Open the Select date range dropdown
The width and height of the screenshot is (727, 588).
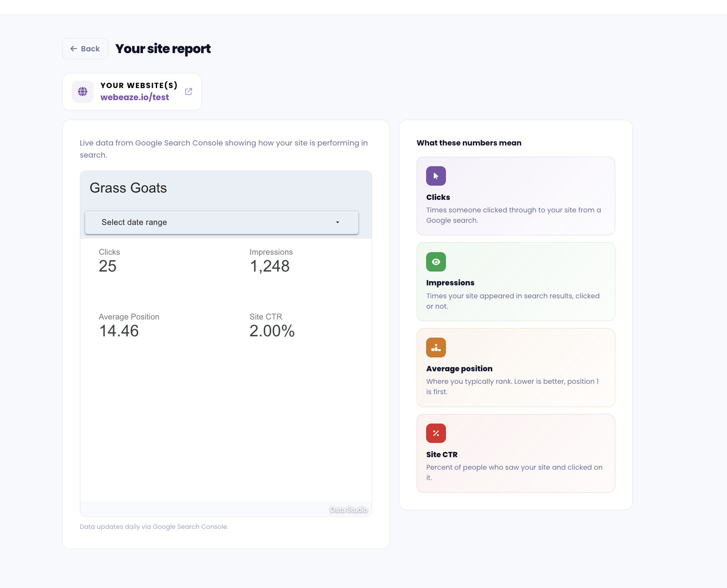221,222
